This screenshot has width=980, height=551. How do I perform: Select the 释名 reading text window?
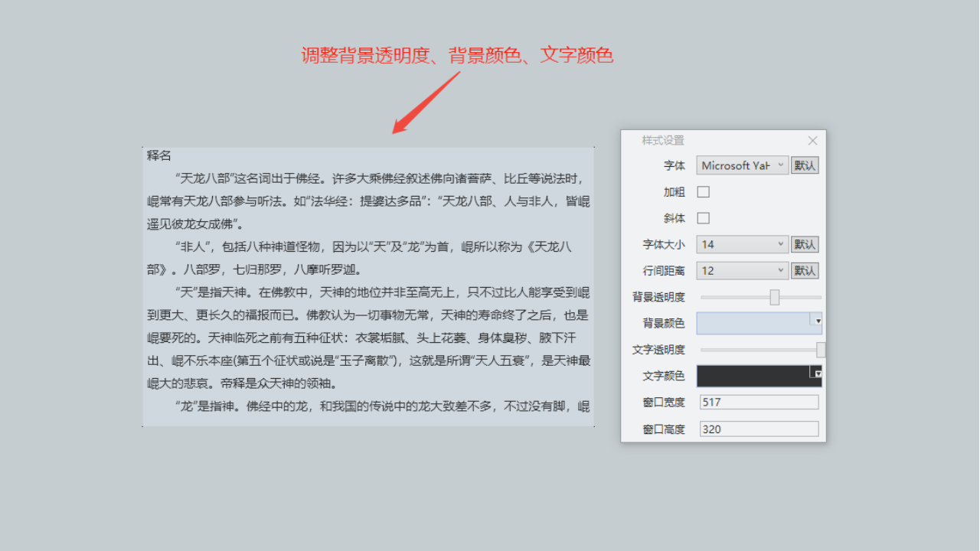tap(367, 283)
